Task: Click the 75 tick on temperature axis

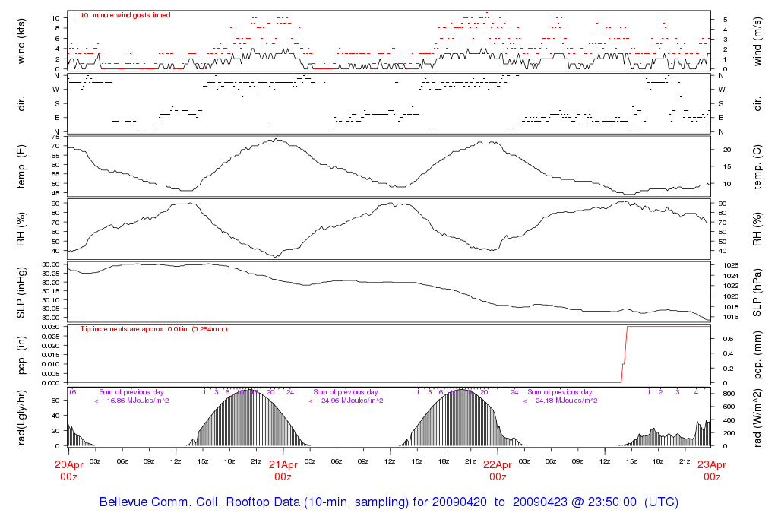Action: 55,137
